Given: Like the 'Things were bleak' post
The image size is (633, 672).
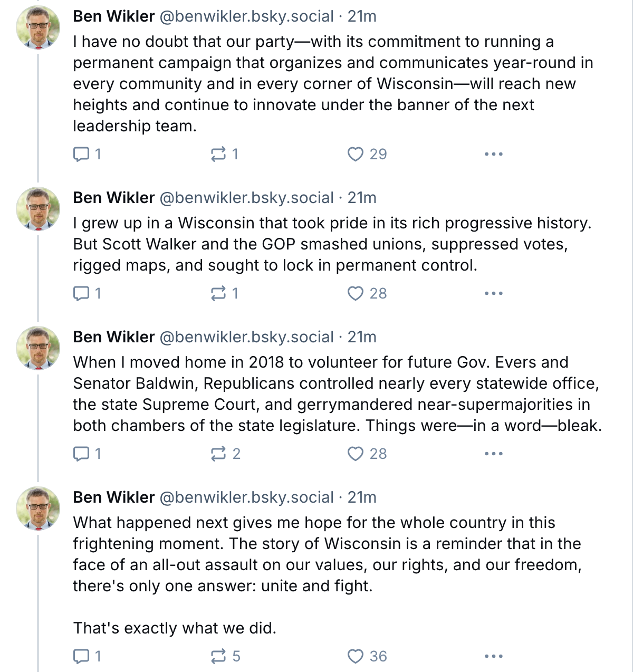Looking at the screenshot, I should pos(367,454).
